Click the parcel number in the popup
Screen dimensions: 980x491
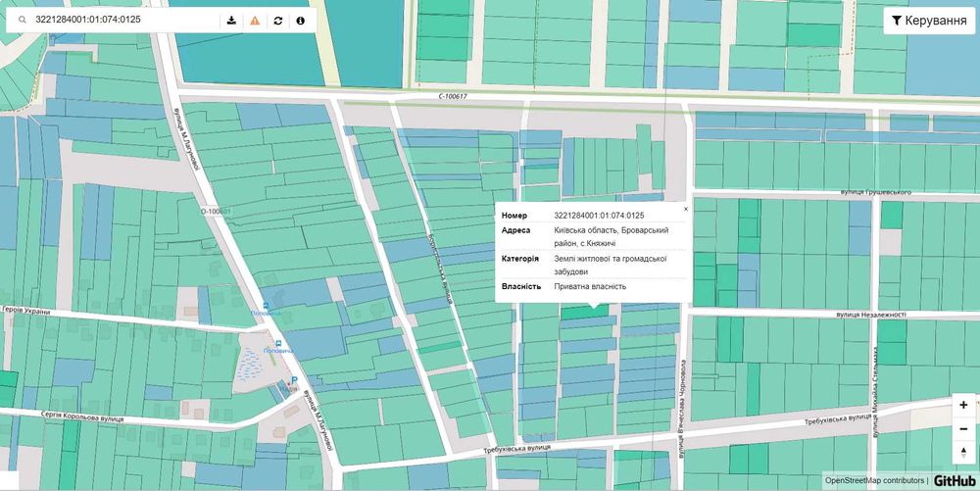pyautogui.click(x=599, y=216)
